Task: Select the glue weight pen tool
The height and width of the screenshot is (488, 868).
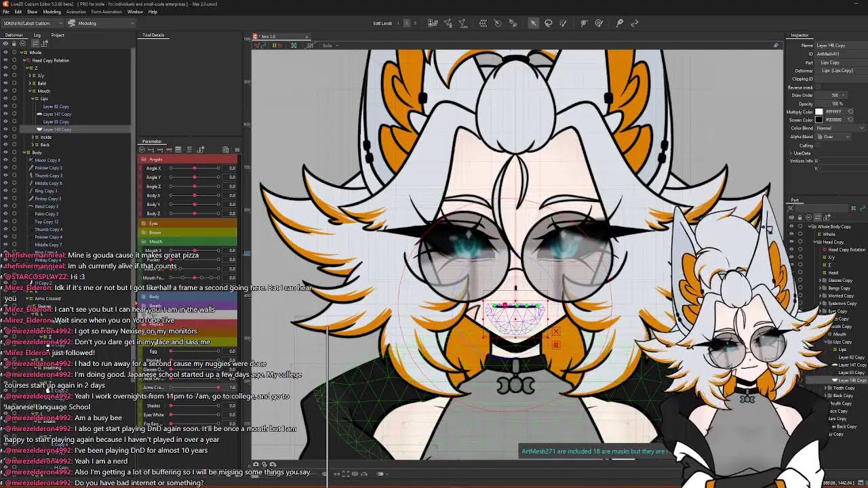Action: pyautogui.click(x=619, y=23)
